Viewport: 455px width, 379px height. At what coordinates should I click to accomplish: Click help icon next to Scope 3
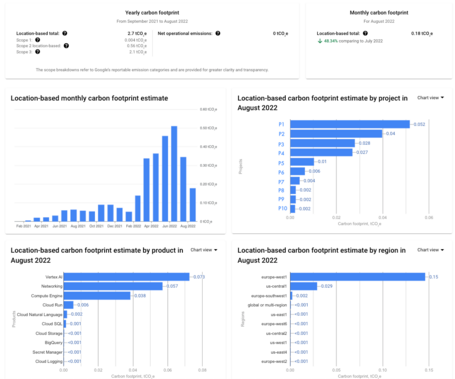point(38,52)
